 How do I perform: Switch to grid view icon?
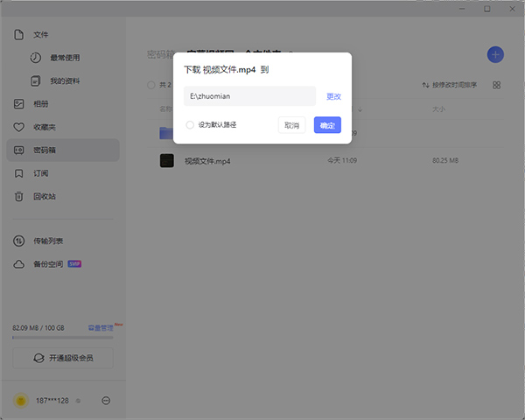click(x=496, y=85)
